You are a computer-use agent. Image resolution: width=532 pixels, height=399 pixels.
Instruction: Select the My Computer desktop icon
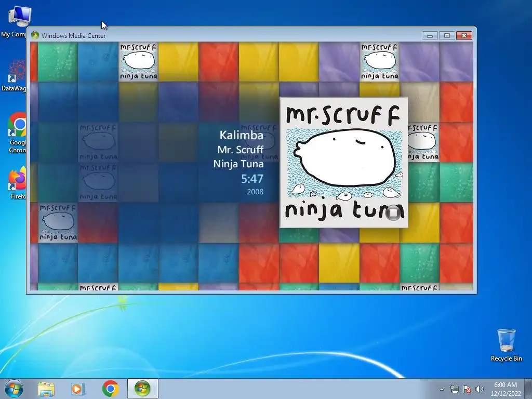tap(14, 22)
